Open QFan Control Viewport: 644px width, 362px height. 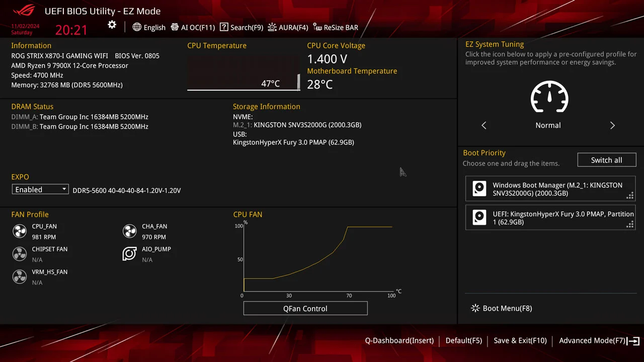(305, 308)
